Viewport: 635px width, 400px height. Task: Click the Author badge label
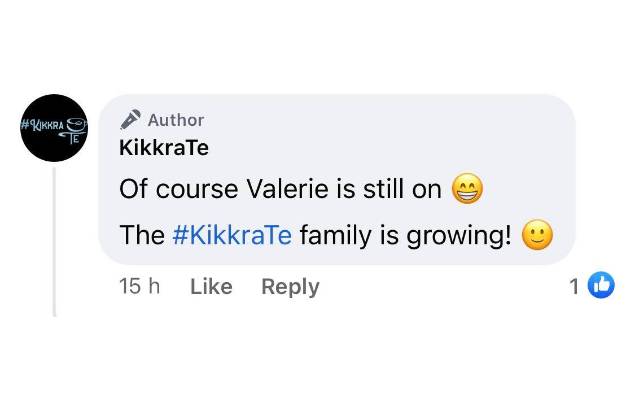175,120
